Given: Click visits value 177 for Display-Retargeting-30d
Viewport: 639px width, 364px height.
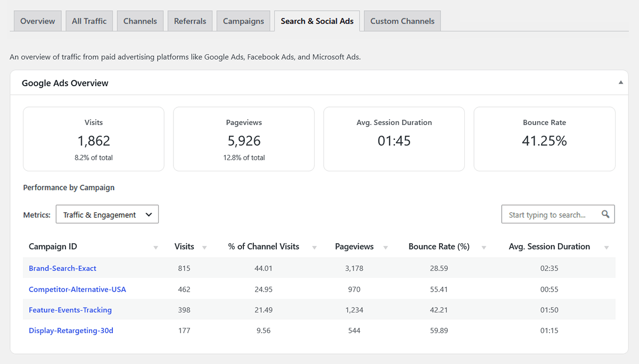Looking at the screenshot, I should click(x=184, y=330).
